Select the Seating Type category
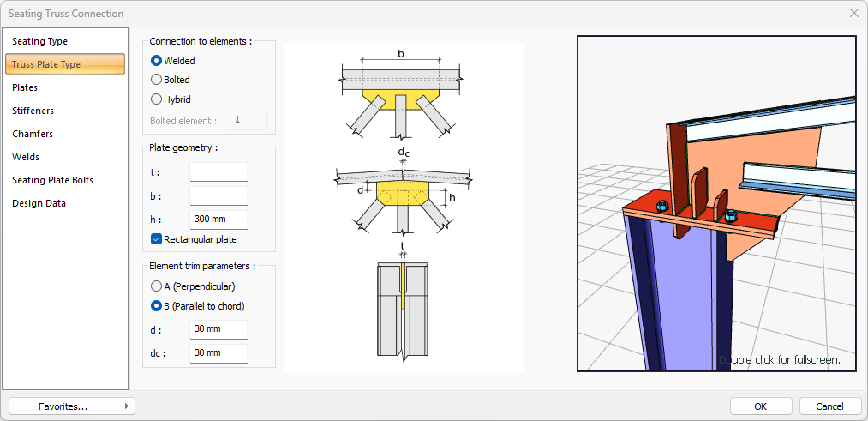The image size is (868, 421). point(39,41)
